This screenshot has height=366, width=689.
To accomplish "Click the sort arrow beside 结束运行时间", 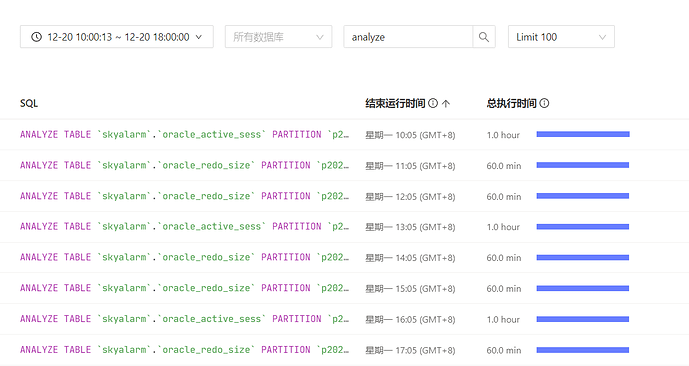I will click(x=446, y=104).
